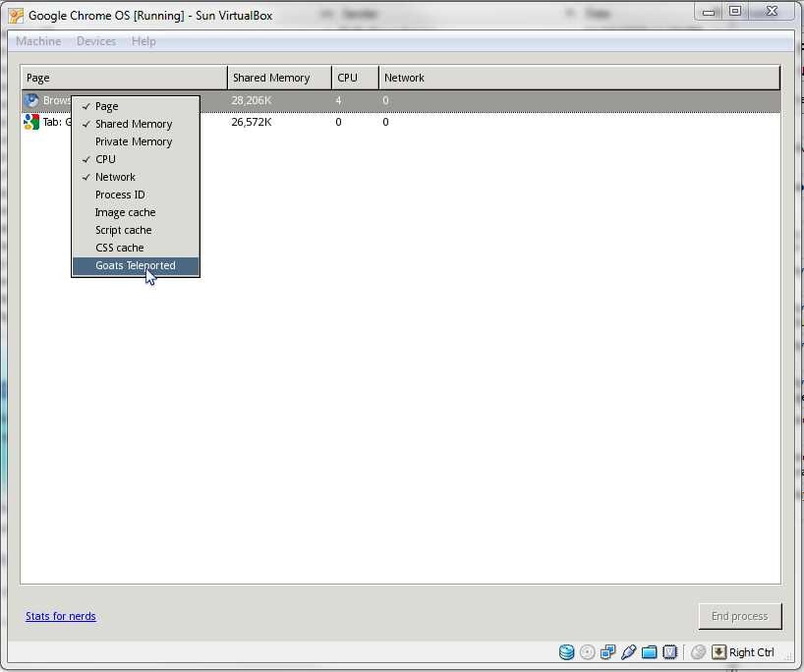Select the Tab: G process row
This screenshot has height=672, width=804.
[x=401, y=122]
